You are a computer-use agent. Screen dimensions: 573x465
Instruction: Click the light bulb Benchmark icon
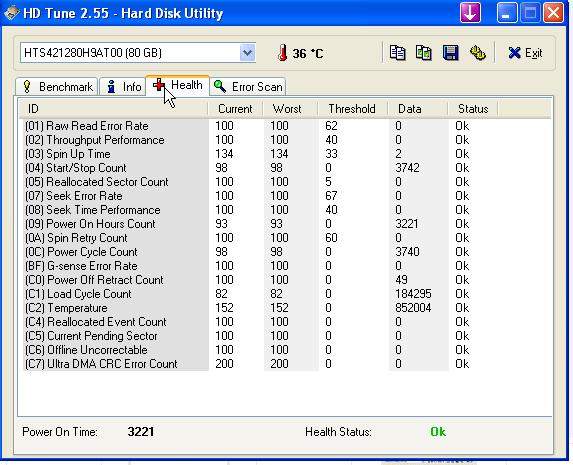[27, 87]
